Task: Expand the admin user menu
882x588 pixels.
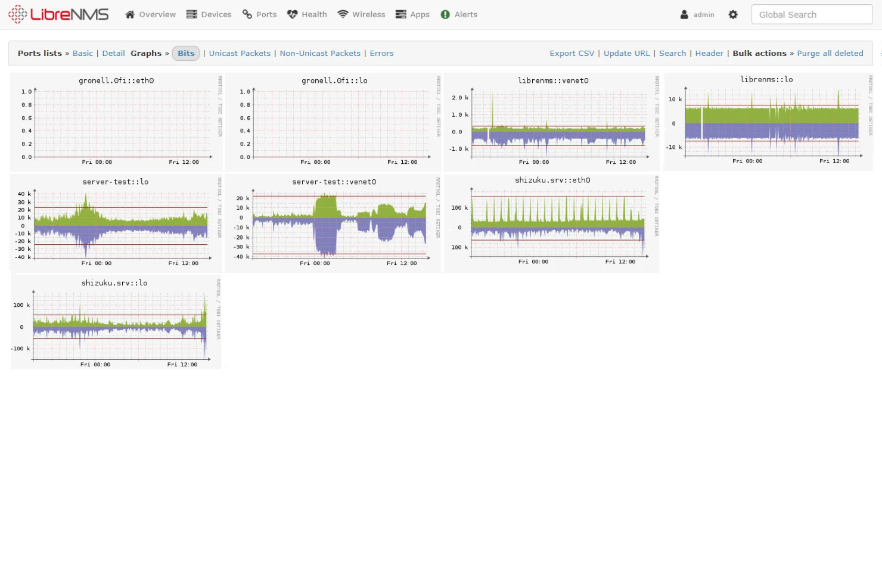Action: click(x=697, y=14)
